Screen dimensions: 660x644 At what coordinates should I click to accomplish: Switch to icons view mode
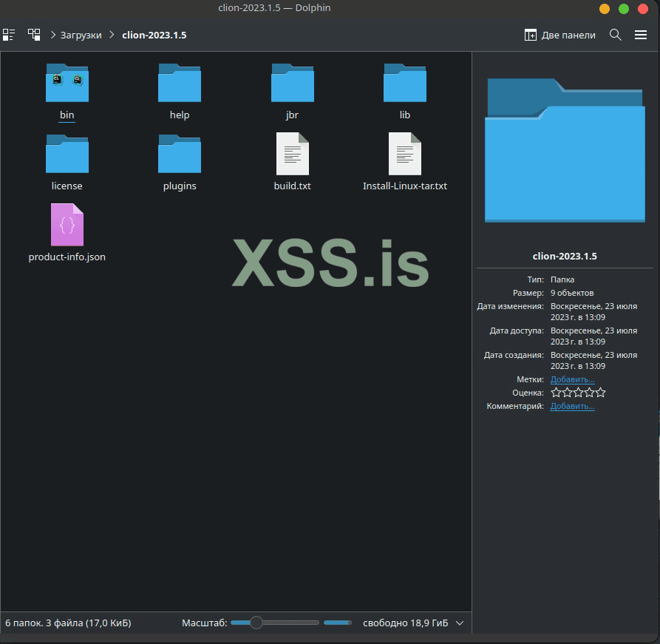[9, 35]
